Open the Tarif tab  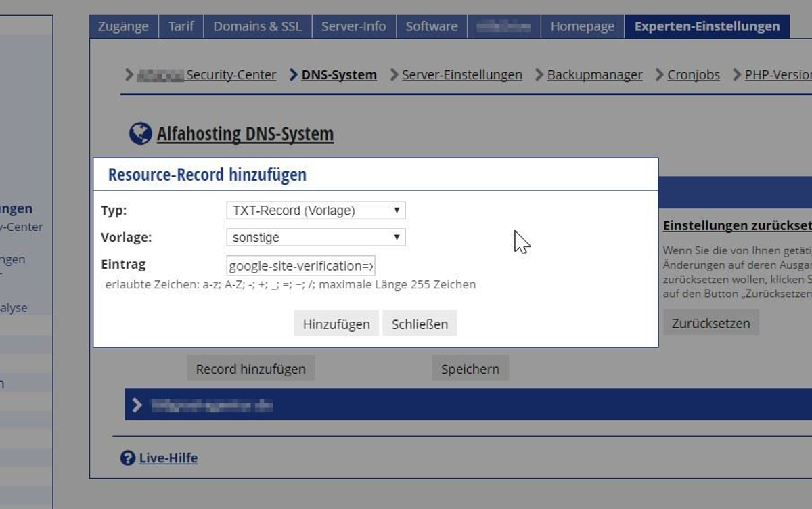coord(181,27)
